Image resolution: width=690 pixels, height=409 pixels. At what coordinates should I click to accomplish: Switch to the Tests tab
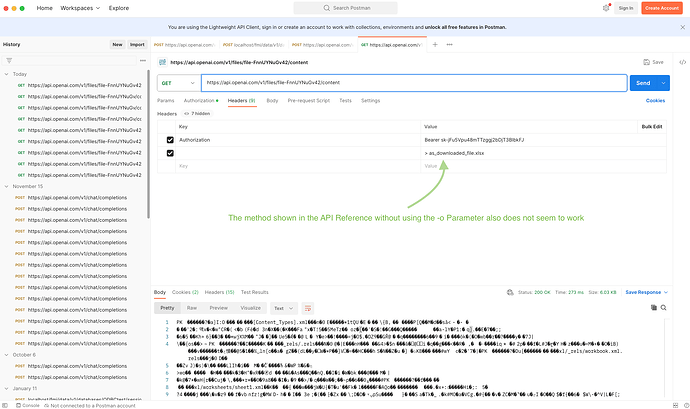point(345,100)
